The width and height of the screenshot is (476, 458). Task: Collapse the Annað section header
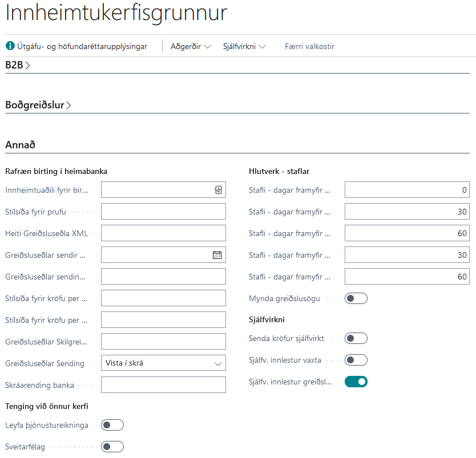tap(21, 145)
